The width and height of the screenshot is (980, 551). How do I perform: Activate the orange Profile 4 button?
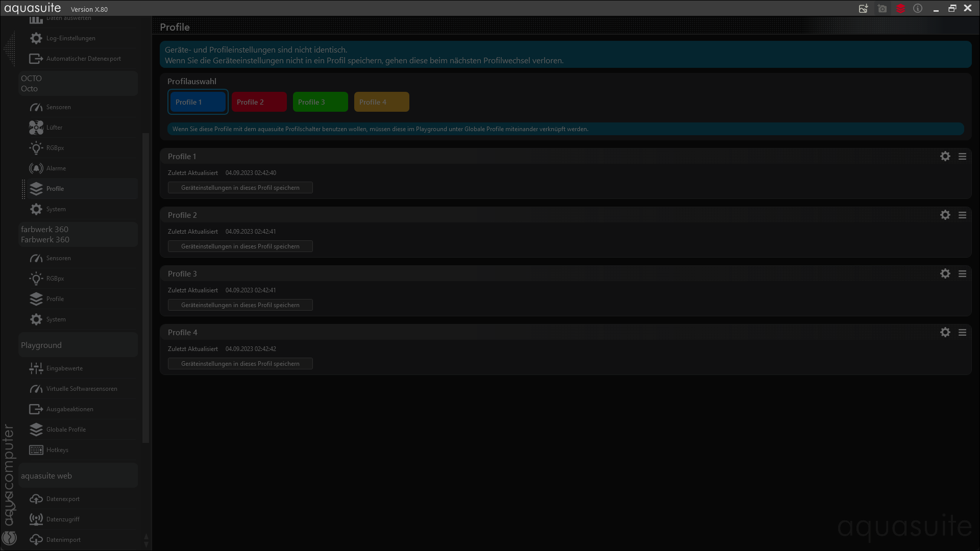[x=381, y=102]
